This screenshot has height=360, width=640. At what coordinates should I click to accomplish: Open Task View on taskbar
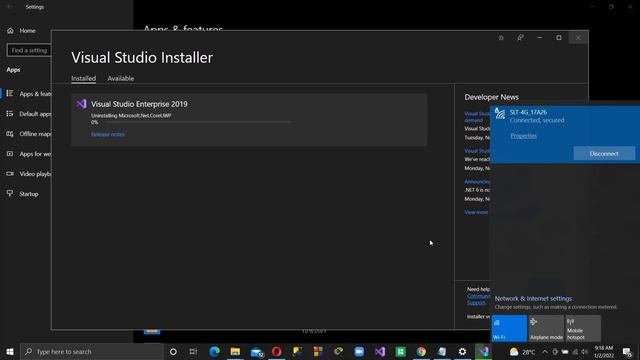point(193,351)
